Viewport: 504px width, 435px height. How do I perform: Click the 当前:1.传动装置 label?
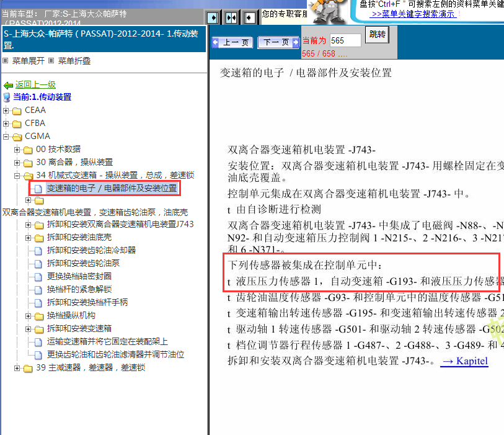click(42, 97)
